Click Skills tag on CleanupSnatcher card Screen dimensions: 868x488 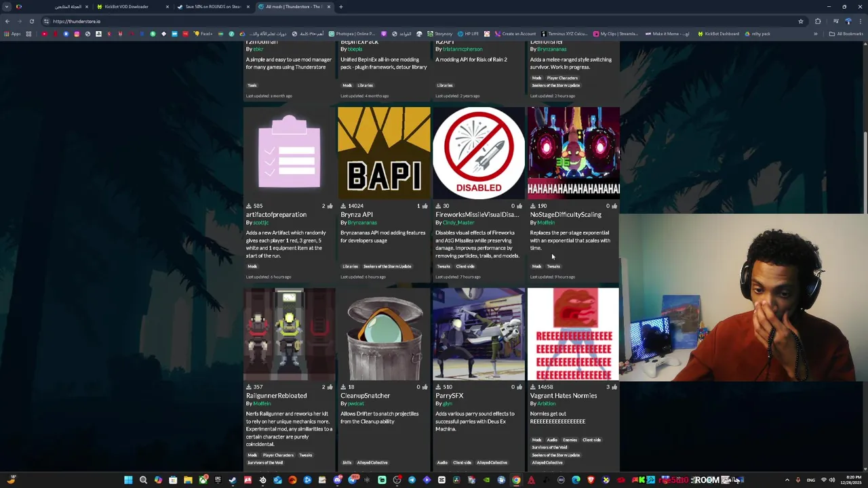point(347,463)
